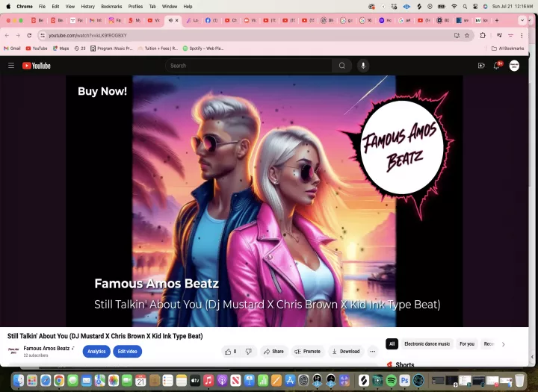Click the Edit video button
The width and height of the screenshot is (538, 392).
pos(127,351)
